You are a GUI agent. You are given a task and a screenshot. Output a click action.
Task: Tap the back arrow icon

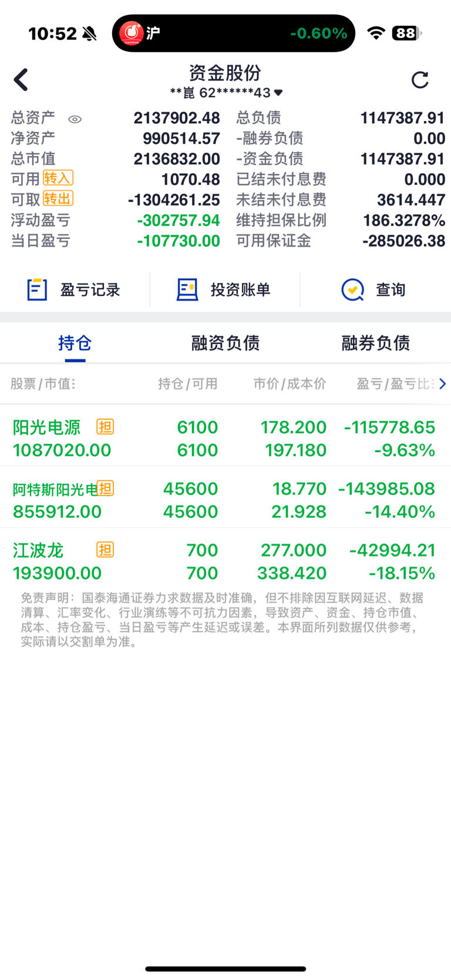[21, 80]
